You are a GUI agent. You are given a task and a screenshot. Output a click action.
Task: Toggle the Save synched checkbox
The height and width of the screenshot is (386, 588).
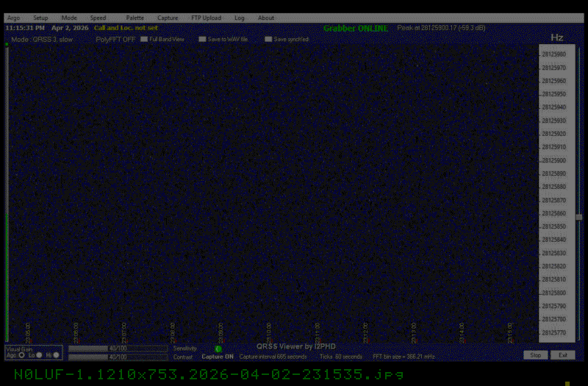(x=268, y=39)
